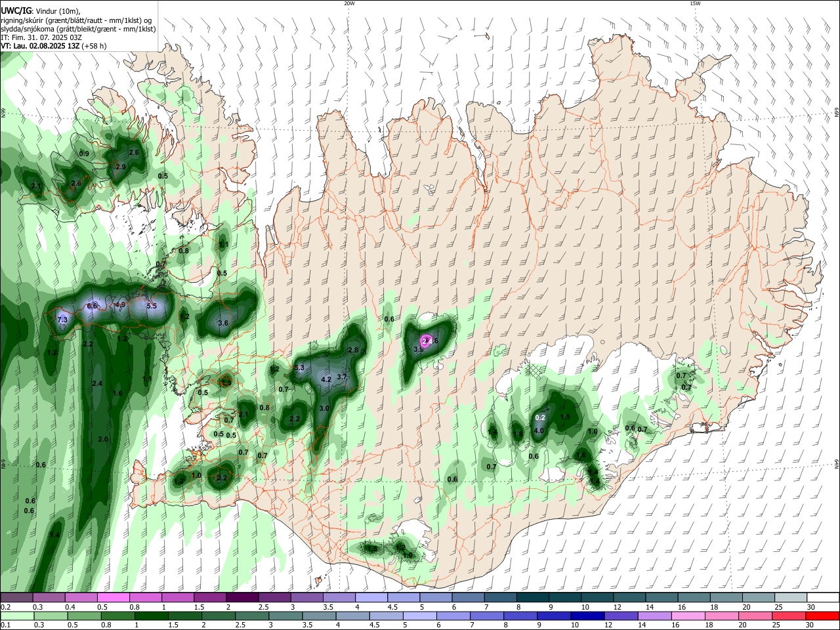Image resolution: width=840 pixels, height=630 pixels.
Task: Click the deep blue rain-legend swatch labeled 10
Action: tap(588, 616)
